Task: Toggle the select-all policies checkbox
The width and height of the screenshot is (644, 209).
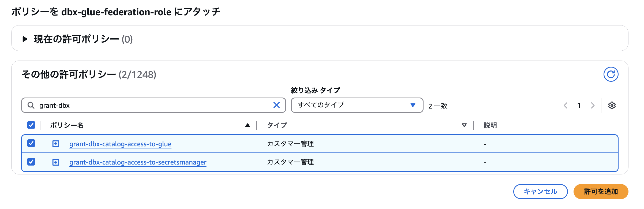Action: pyautogui.click(x=31, y=125)
